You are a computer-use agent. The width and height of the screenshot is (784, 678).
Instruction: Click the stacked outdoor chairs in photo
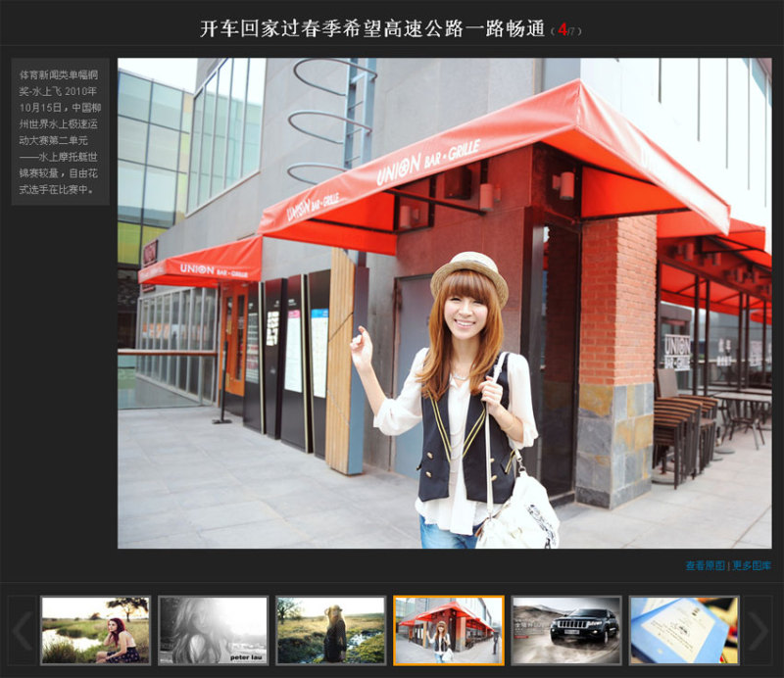686,431
